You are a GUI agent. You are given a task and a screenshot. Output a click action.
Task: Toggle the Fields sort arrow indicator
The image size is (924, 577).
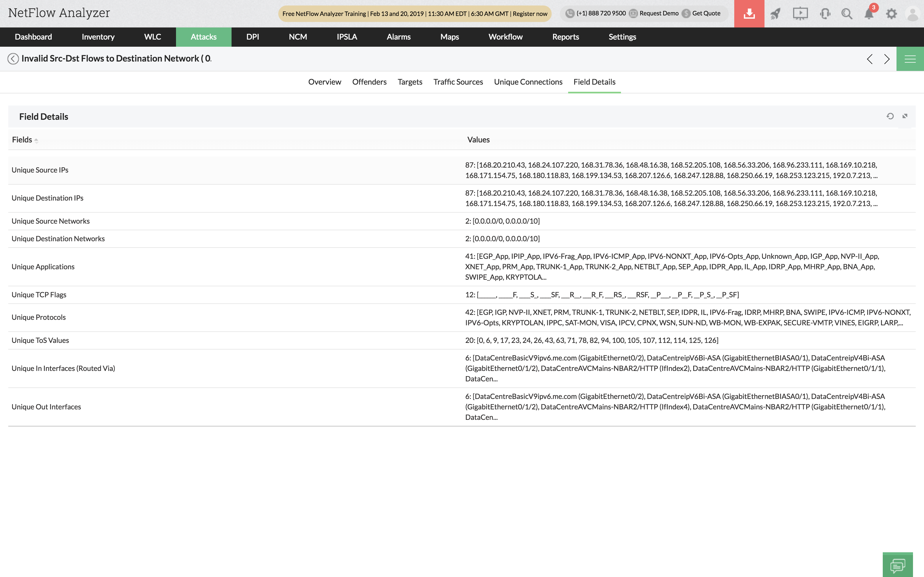pyautogui.click(x=37, y=140)
